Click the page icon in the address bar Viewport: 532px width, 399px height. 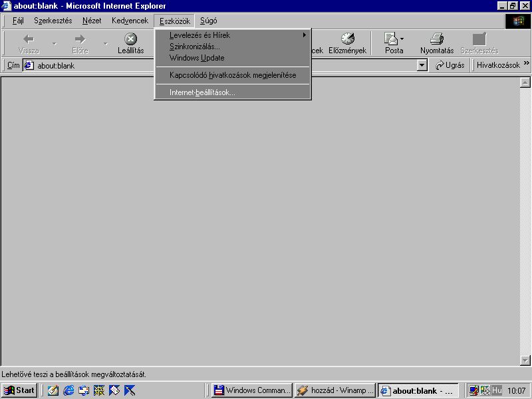pyautogui.click(x=29, y=65)
